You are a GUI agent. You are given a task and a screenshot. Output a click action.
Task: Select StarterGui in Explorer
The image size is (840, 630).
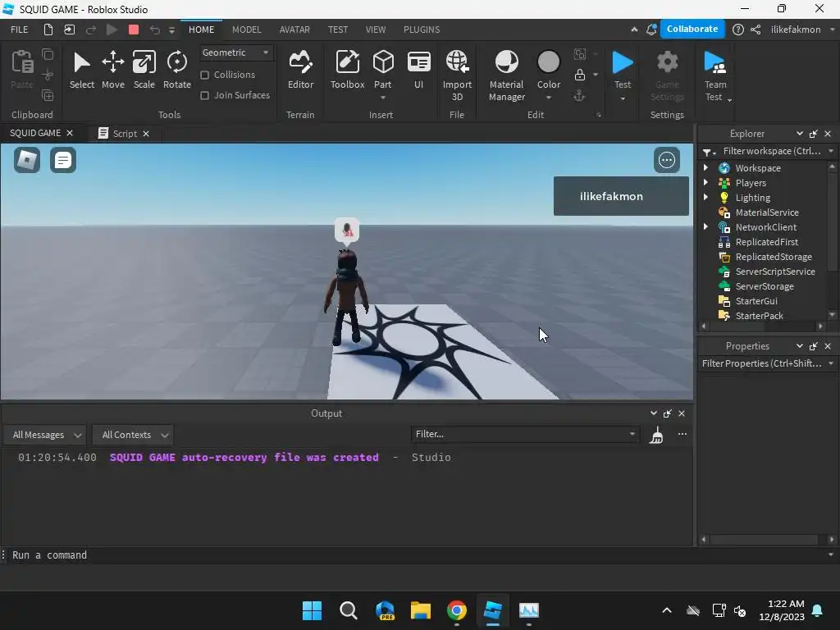click(x=756, y=301)
